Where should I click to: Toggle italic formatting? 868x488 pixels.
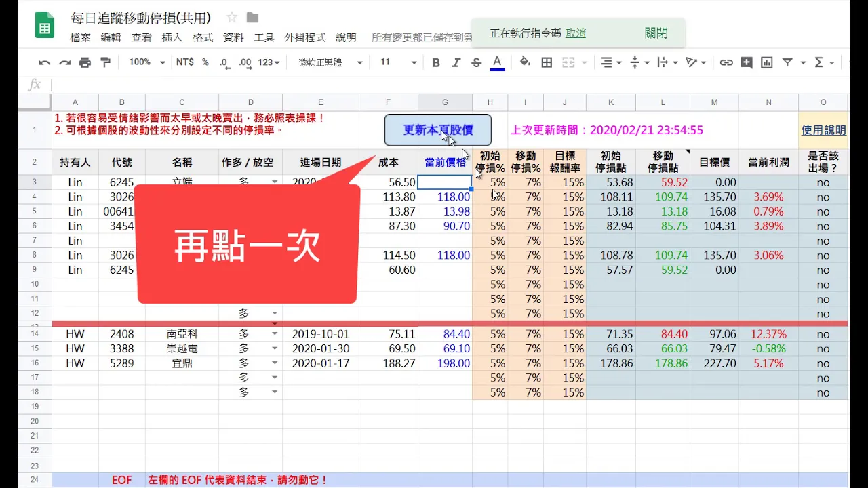456,62
